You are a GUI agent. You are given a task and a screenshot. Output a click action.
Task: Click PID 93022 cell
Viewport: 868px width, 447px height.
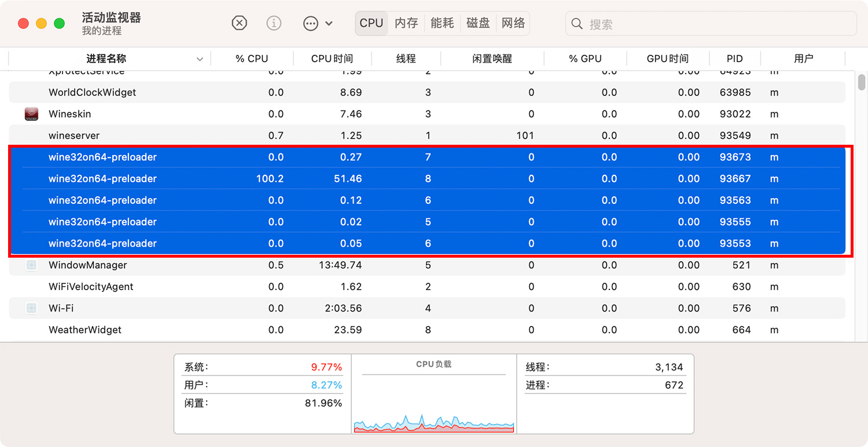tap(735, 114)
